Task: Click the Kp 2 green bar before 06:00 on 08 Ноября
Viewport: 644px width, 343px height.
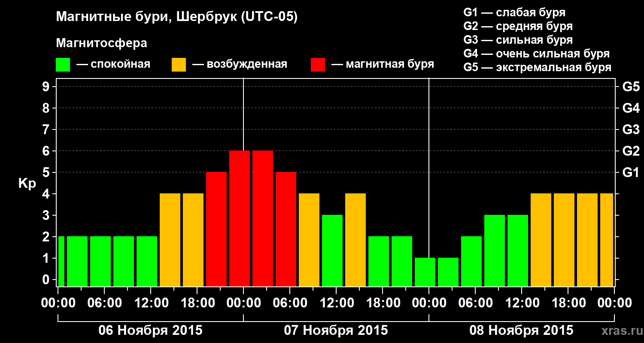Action: [x=471, y=262]
